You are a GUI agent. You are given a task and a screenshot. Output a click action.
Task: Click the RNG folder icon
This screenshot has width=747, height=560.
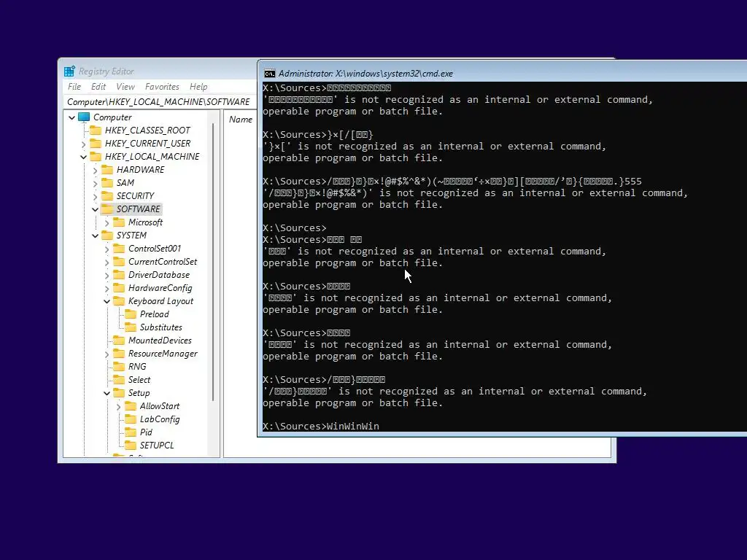click(119, 367)
